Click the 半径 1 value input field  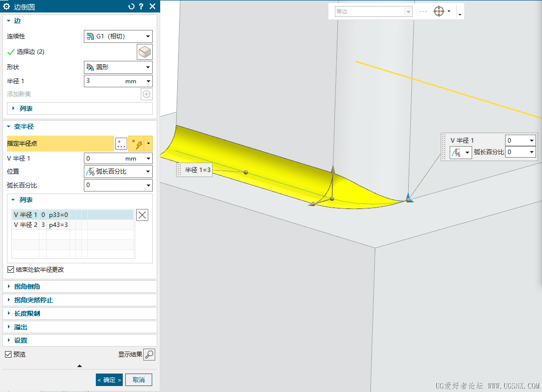[104, 81]
